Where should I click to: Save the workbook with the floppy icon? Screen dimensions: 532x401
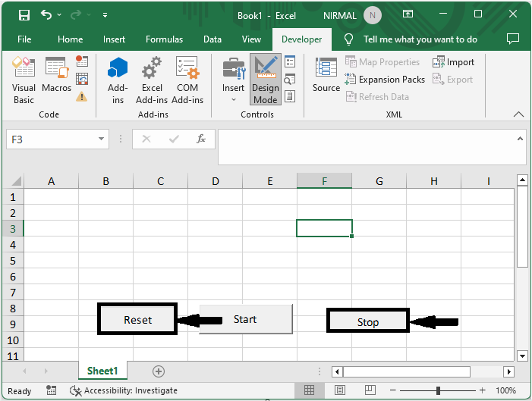(x=24, y=15)
